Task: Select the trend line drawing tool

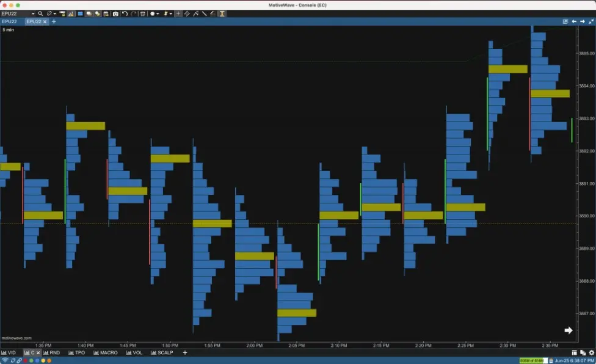Action: tap(205, 13)
